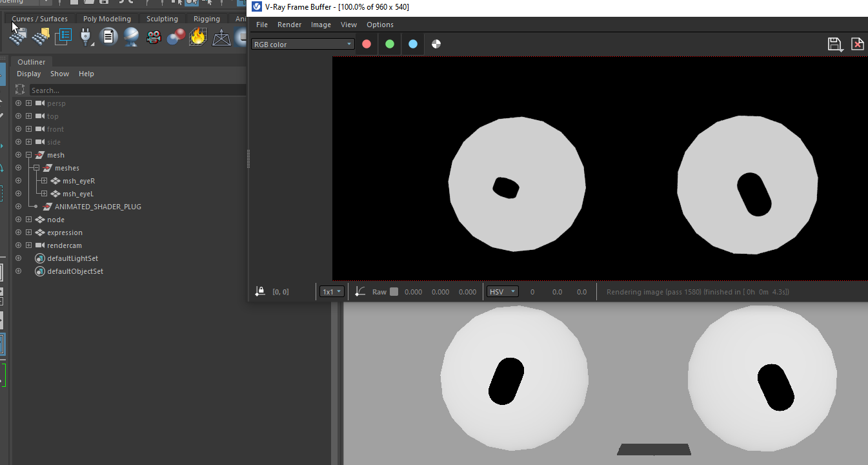Expand the side camera item
868x465 pixels.
(28, 142)
